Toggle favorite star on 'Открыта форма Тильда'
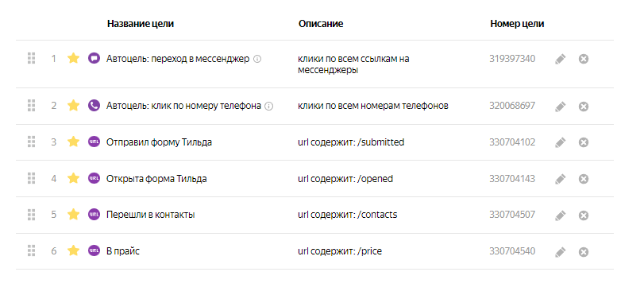This screenshot has width=644, height=295. pos(73,178)
